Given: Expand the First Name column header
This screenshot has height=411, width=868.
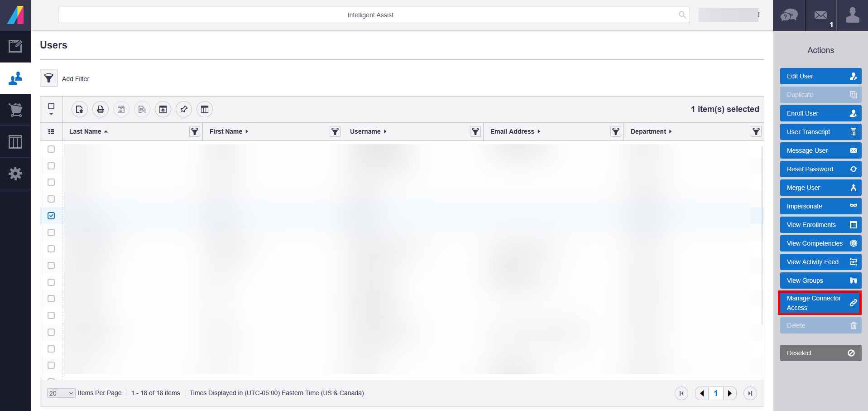Looking at the screenshot, I should (229, 131).
